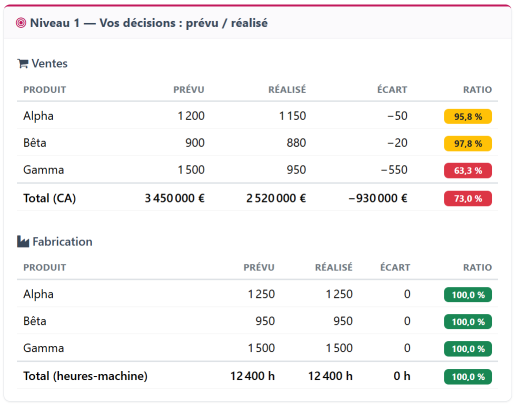Click the Ventes Bêta réalisé value 880
The height and width of the screenshot is (405, 516).
[296, 143]
